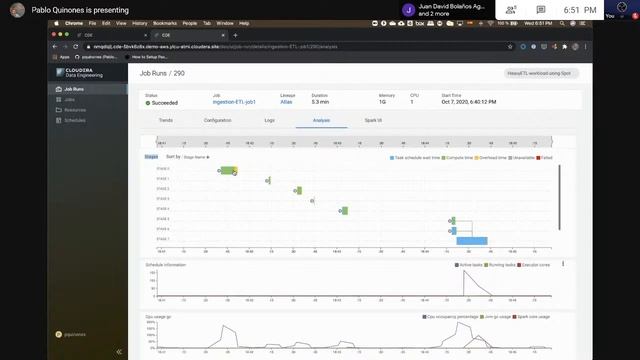Open the Chrome Bookmarks menu
Viewport: 640px width, 360px height.
click(165, 24)
